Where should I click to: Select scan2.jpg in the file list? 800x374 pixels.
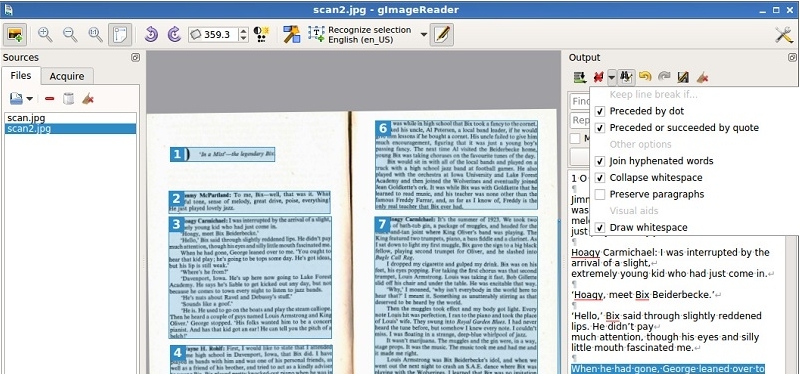pyautogui.click(x=70, y=129)
